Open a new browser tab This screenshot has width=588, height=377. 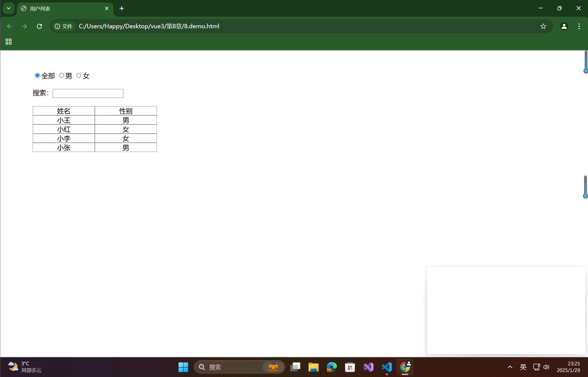[x=122, y=8]
